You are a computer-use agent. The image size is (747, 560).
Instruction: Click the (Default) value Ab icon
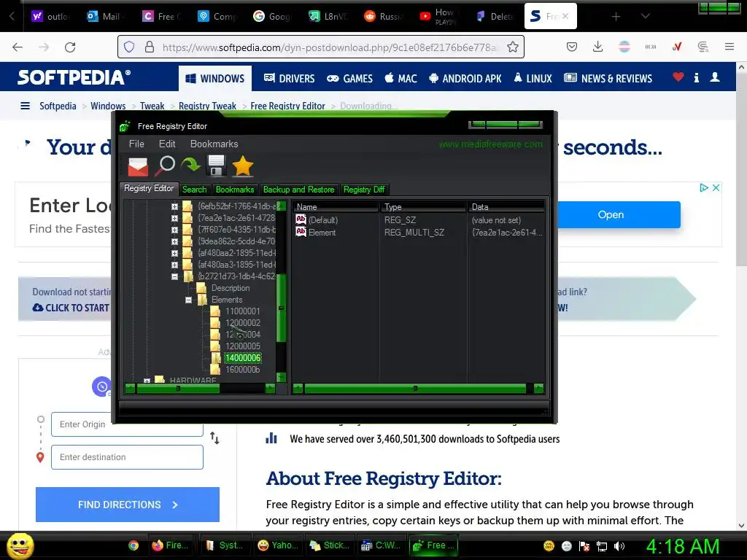pyautogui.click(x=301, y=219)
